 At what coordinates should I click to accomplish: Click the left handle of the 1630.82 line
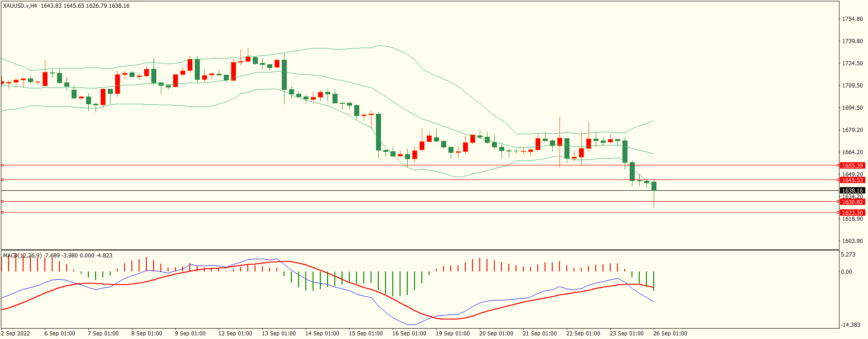pos(2,202)
